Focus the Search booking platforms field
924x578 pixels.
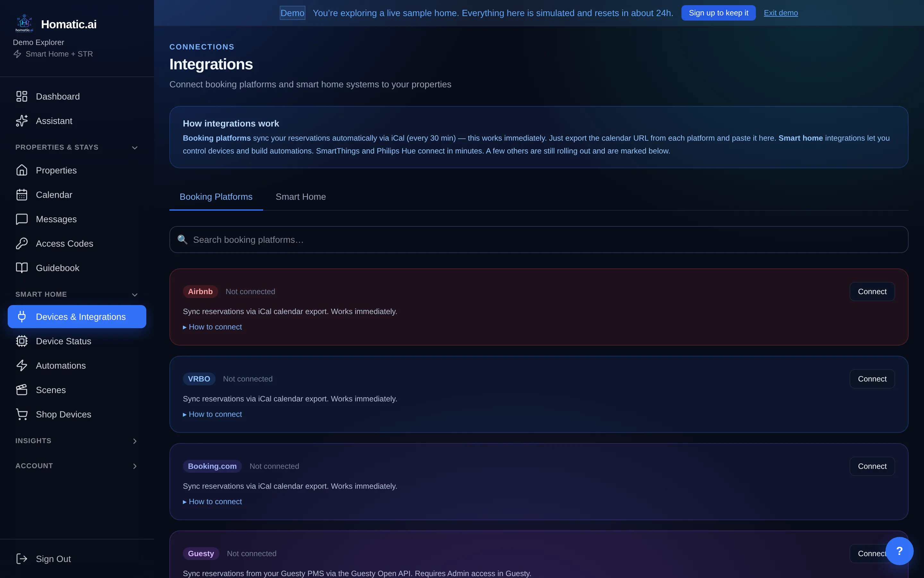pyautogui.click(x=539, y=240)
